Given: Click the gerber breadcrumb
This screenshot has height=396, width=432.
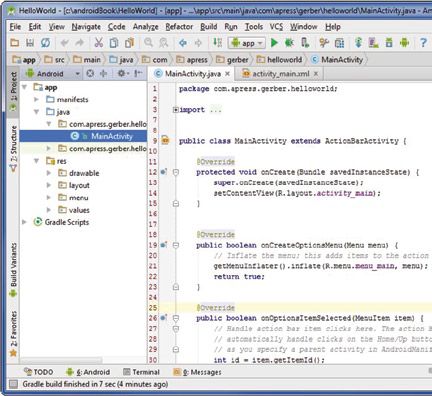Looking at the screenshot, I should [x=232, y=60].
